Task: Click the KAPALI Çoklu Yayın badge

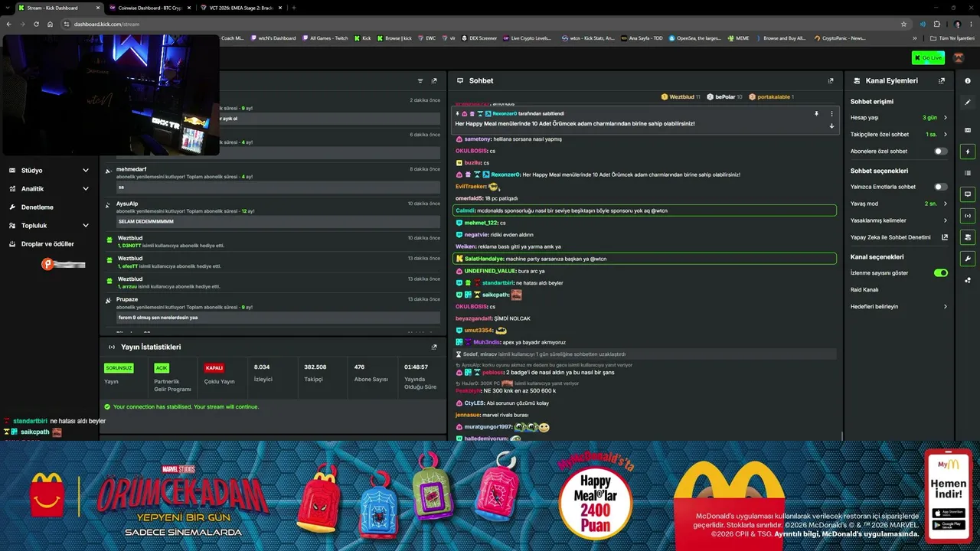Action: (x=214, y=368)
